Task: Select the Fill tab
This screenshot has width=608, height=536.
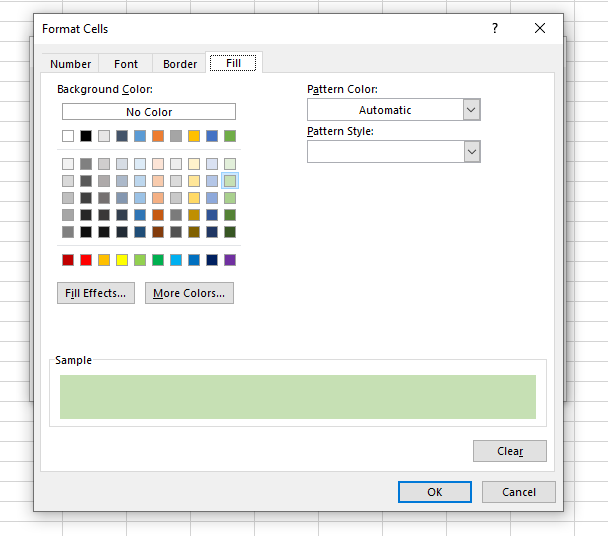Action: pyautogui.click(x=233, y=63)
